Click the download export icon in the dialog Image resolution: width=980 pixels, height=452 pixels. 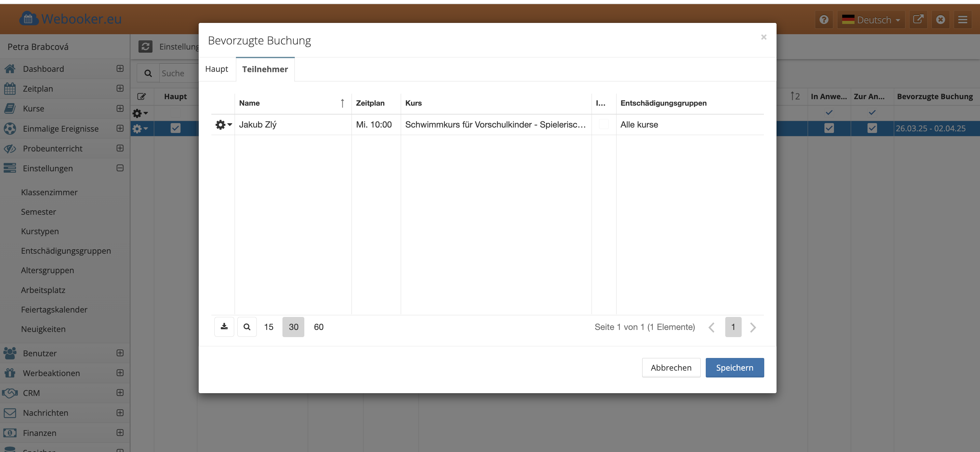click(x=224, y=327)
